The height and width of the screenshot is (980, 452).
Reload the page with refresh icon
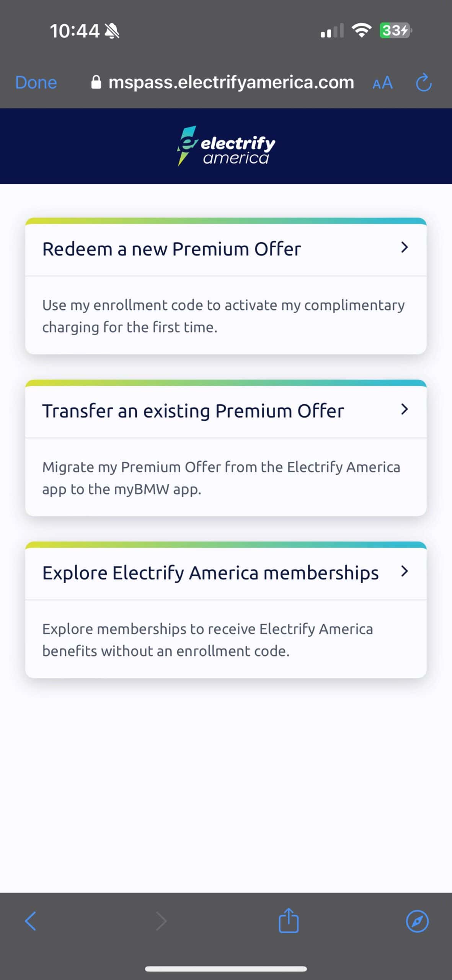(423, 83)
